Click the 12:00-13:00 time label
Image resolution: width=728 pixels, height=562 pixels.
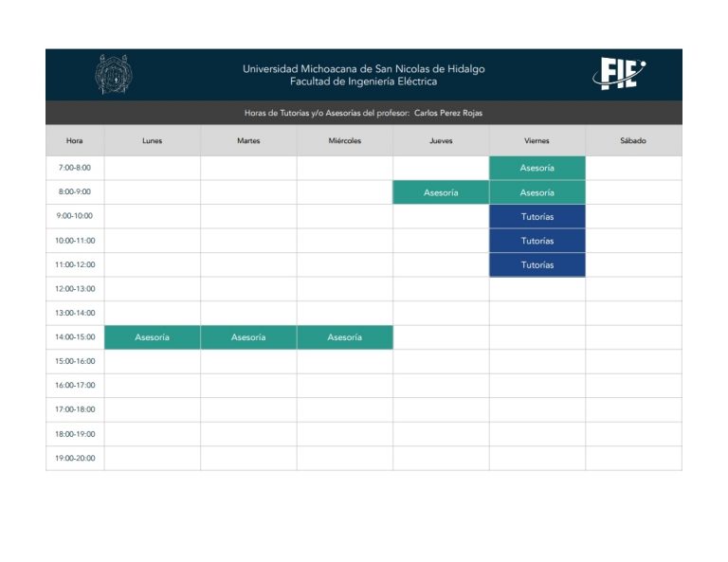tap(75, 289)
